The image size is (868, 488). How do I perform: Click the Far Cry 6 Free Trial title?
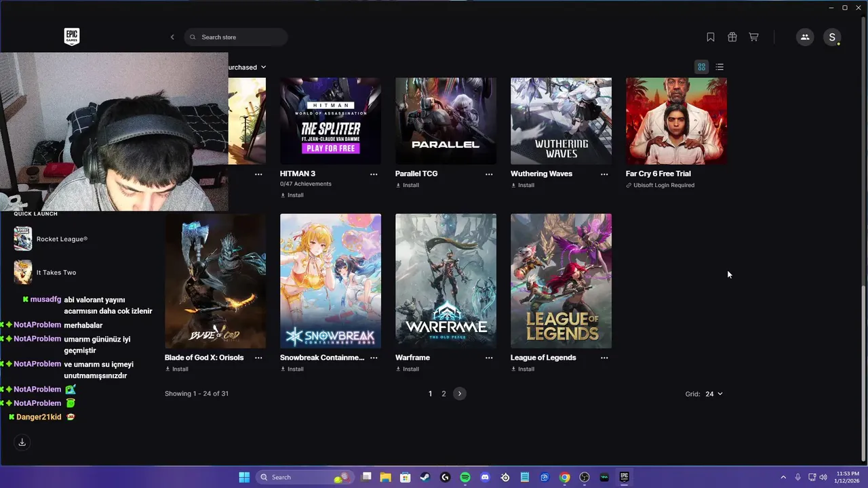click(x=658, y=174)
